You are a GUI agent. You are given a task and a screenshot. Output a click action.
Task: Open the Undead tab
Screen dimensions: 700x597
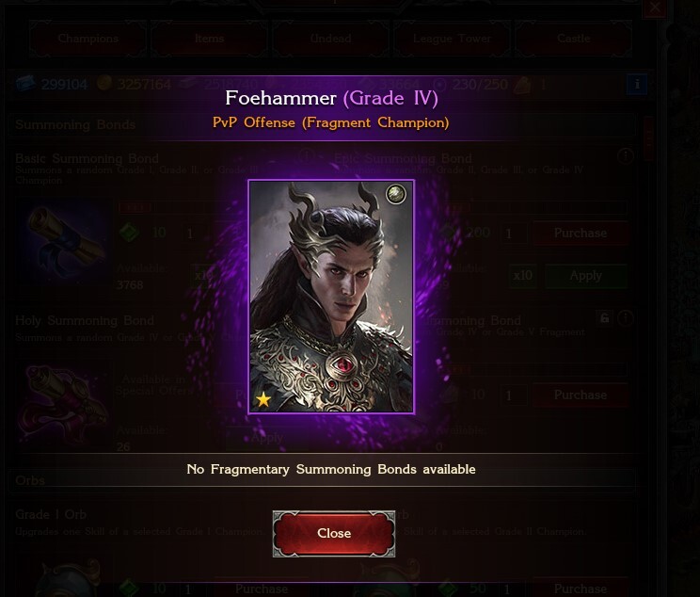point(331,39)
